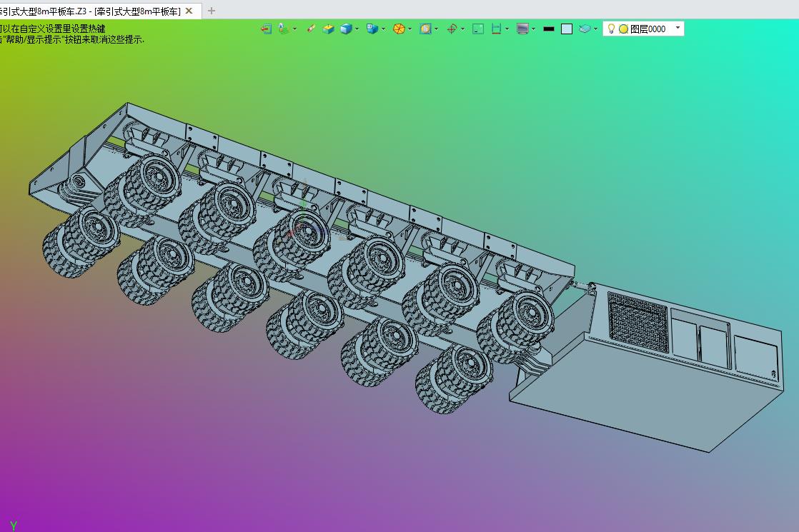Expand the view orientation dropdown arrow
This screenshot has width=799, height=532.
(x=383, y=29)
